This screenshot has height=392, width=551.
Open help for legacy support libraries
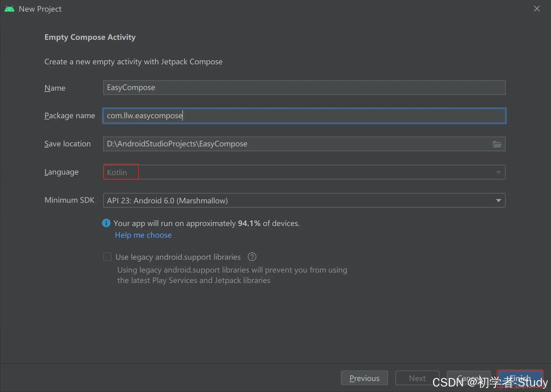click(252, 257)
